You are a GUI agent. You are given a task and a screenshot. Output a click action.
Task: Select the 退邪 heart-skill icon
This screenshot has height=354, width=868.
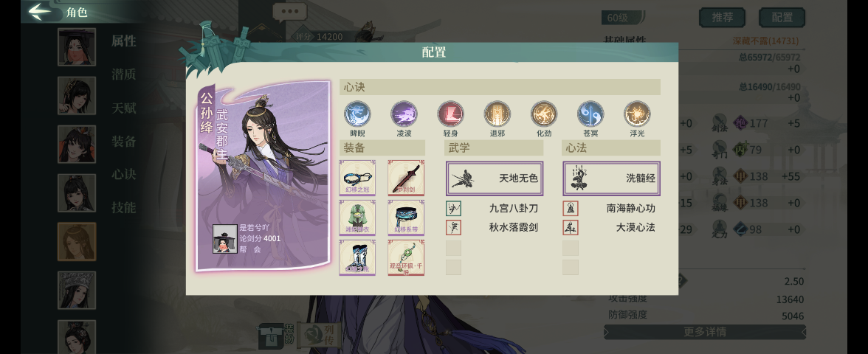point(497,114)
